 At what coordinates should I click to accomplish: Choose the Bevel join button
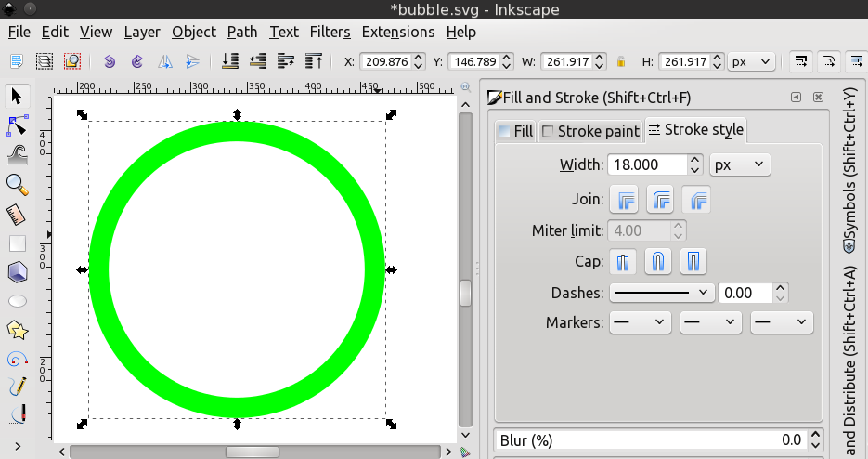(x=696, y=200)
